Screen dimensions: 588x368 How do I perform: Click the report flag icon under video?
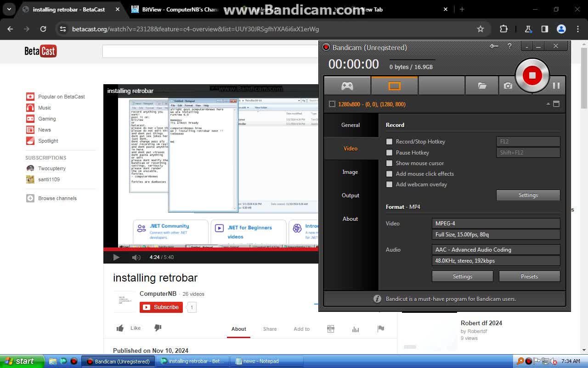[x=381, y=329]
